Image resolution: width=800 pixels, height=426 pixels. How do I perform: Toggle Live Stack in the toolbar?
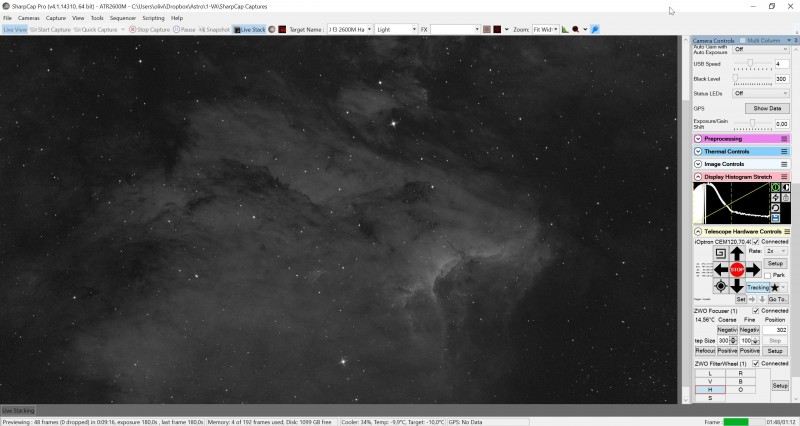[249, 30]
